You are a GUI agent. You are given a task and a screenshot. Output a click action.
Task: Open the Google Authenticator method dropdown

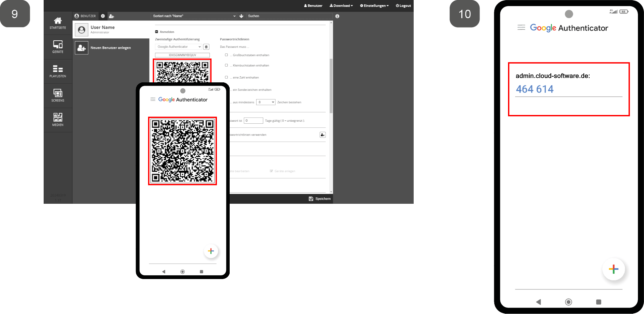click(178, 47)
